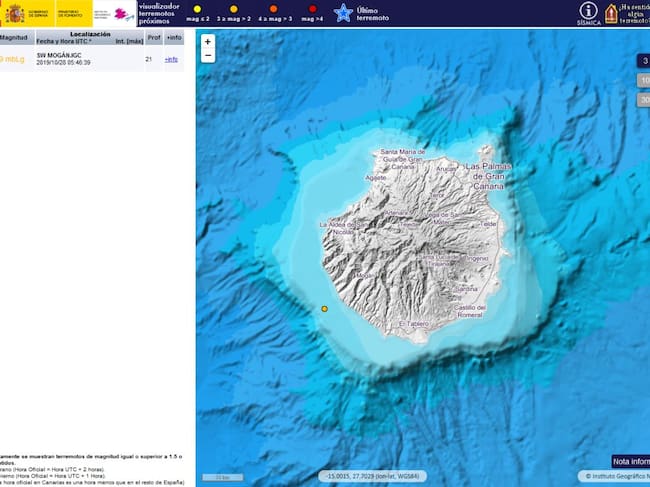Sort table by Prof column header
The image size is (650, 487).
[153, 38]
